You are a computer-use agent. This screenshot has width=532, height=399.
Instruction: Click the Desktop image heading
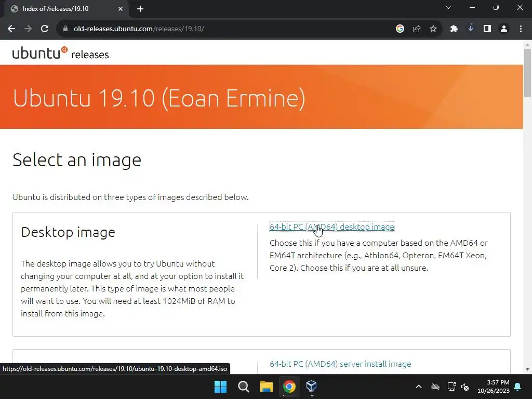click(x=68, y=232)
